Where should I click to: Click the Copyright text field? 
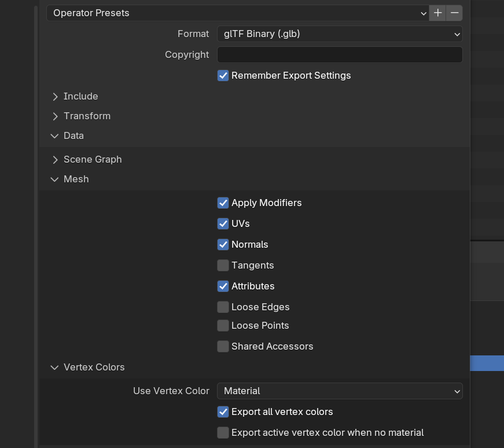point(340,55)
